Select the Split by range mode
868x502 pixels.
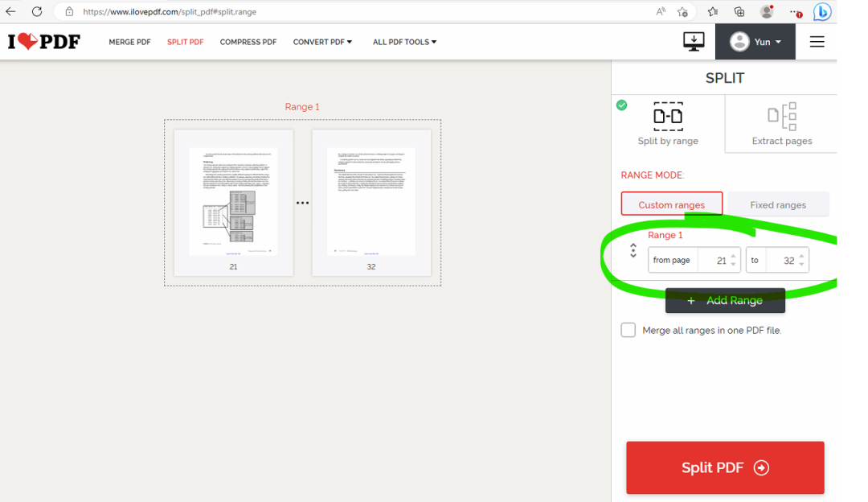pos(668,124)
